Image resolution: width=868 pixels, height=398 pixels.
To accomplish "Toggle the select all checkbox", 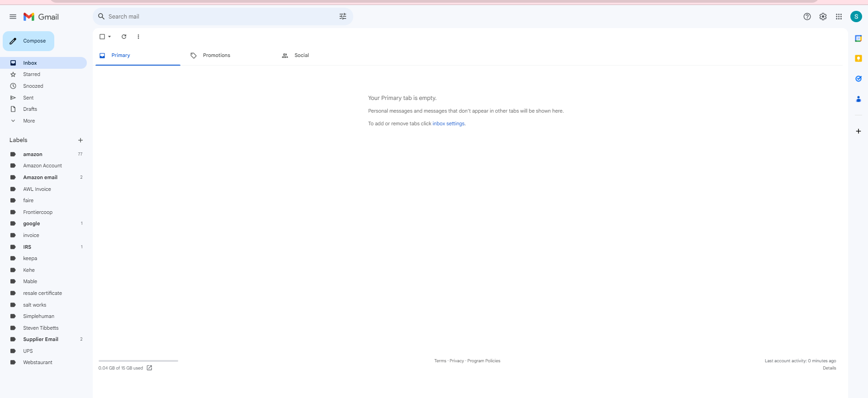I will 102,37.
